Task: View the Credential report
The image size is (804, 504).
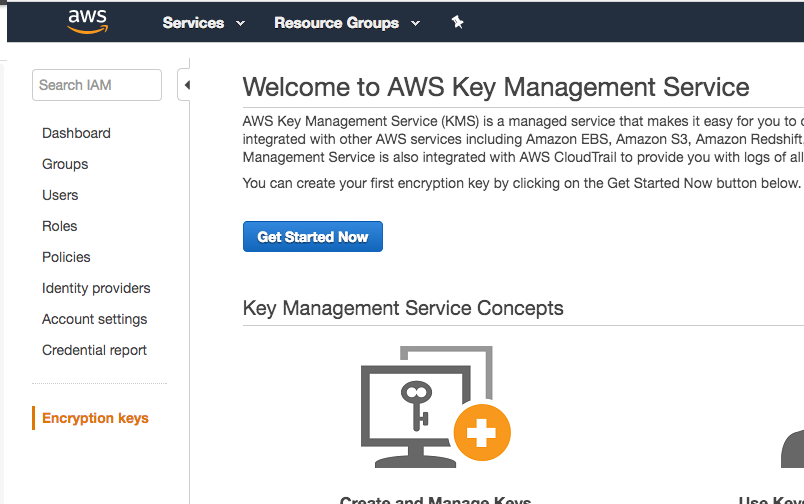Action: (x=94, y=350)
